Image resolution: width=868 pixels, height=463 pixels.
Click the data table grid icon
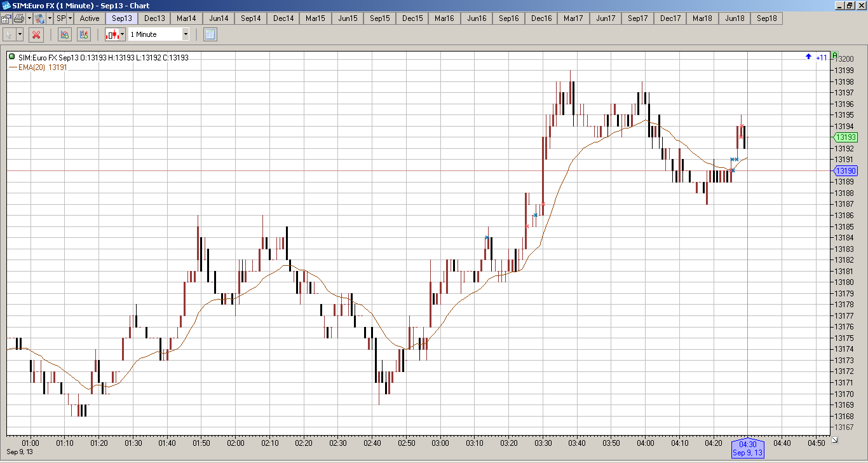point(210,34)
